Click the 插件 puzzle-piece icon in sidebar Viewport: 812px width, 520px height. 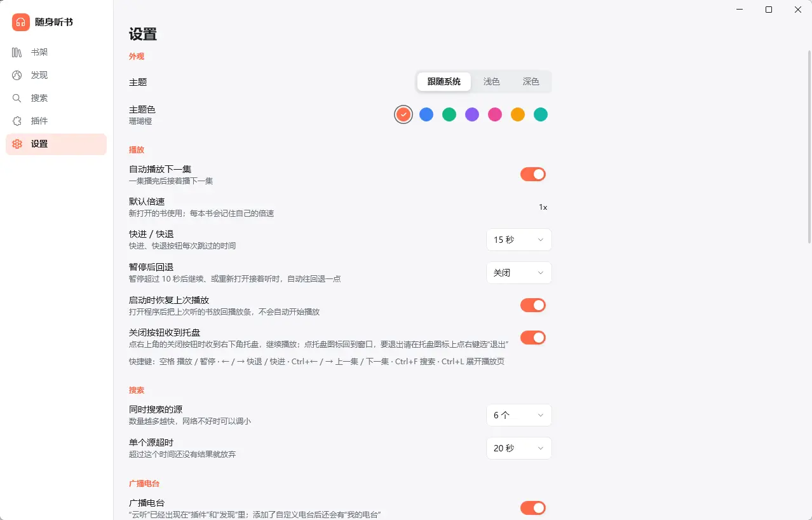17,121
